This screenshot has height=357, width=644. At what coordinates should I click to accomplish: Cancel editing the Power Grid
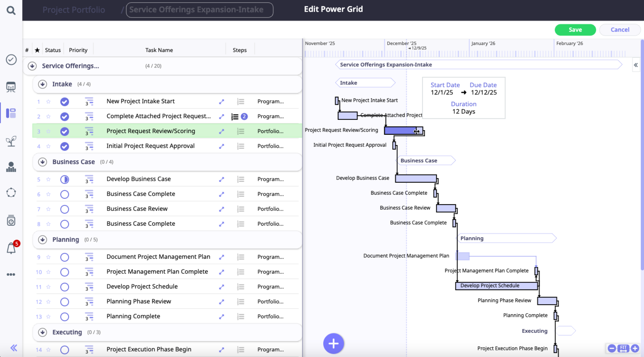pyautogui.click(x=620, y=30)
